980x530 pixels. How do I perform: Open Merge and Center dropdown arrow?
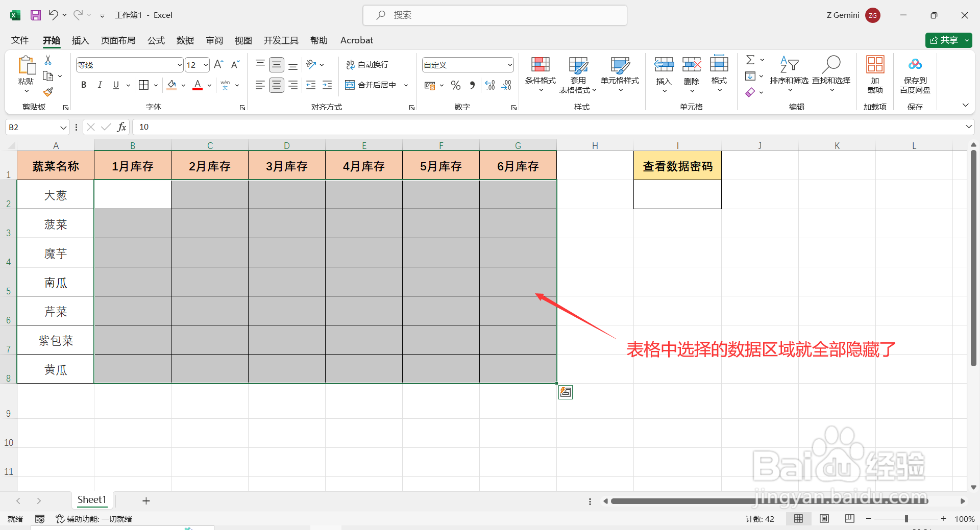(x=406, y=85)
